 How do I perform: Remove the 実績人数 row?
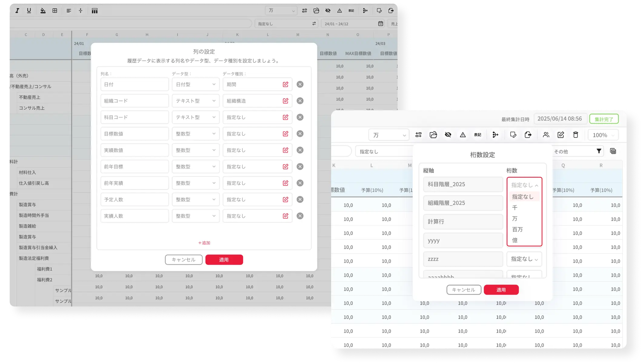[300, 216]
